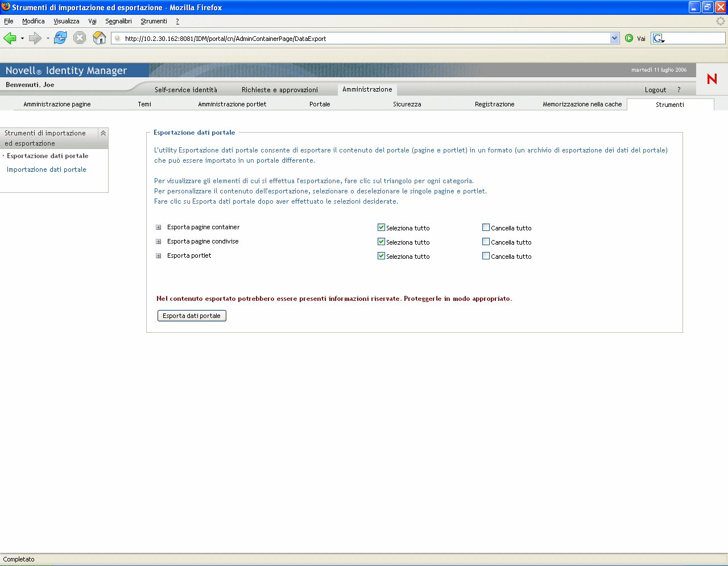Open Amministrazione pagine subtab
Viewport: 728px width, 566px height.
[x=57, y=104]
